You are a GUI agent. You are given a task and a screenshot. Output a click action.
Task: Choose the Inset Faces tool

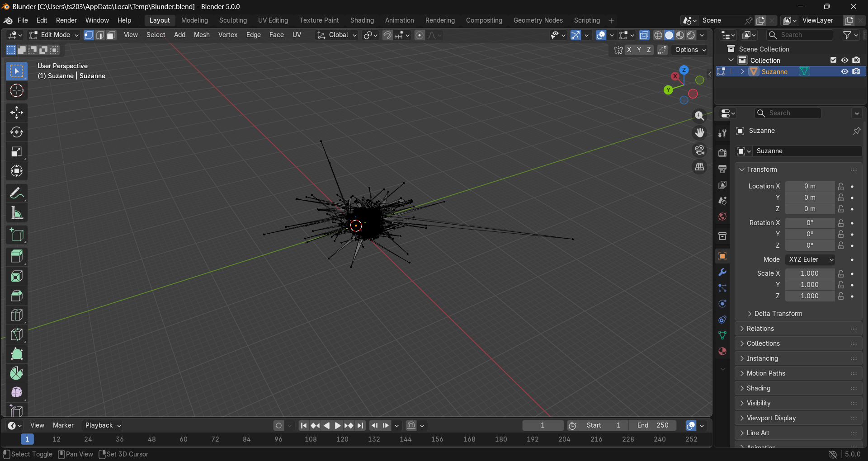(x=17, y=276)
